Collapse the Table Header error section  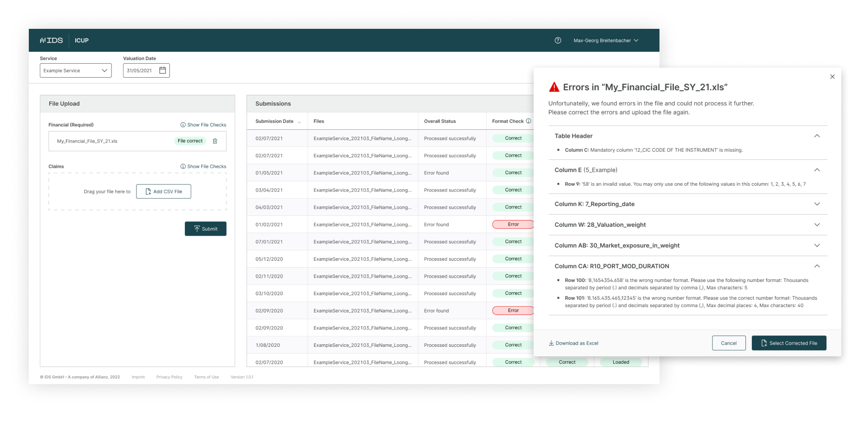817,136
